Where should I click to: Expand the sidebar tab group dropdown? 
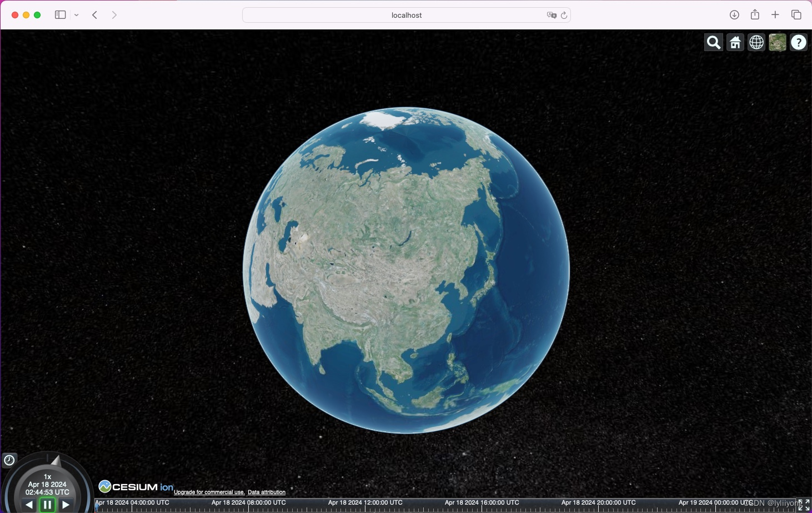pyautogui.click(x=77, y=15)
